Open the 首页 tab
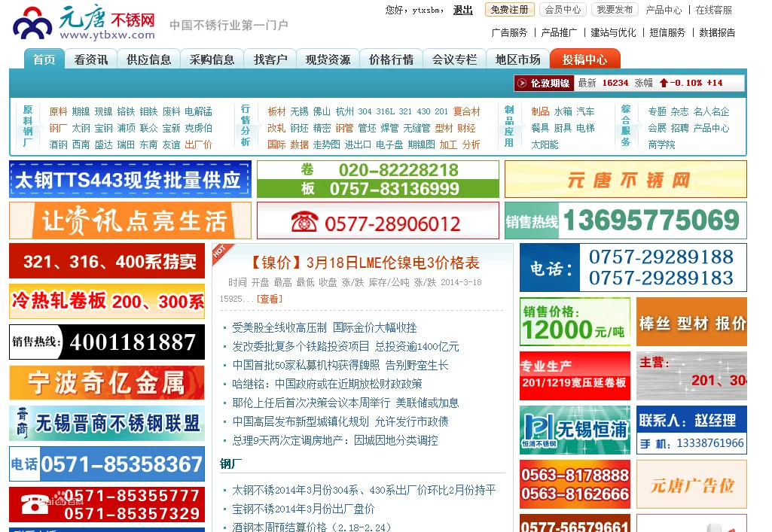Viewport: 772px width, 532px height. [x=44, y=59]
